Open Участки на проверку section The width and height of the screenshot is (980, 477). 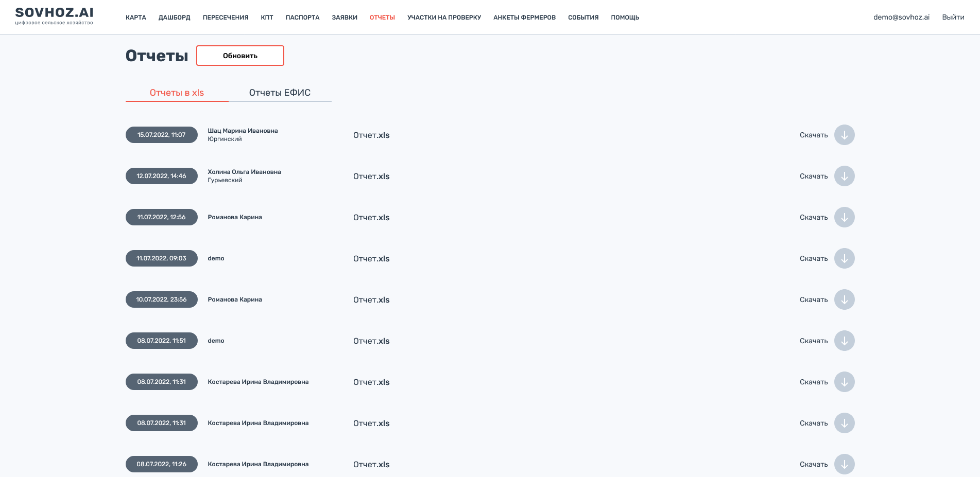click(x=444, y=17)
